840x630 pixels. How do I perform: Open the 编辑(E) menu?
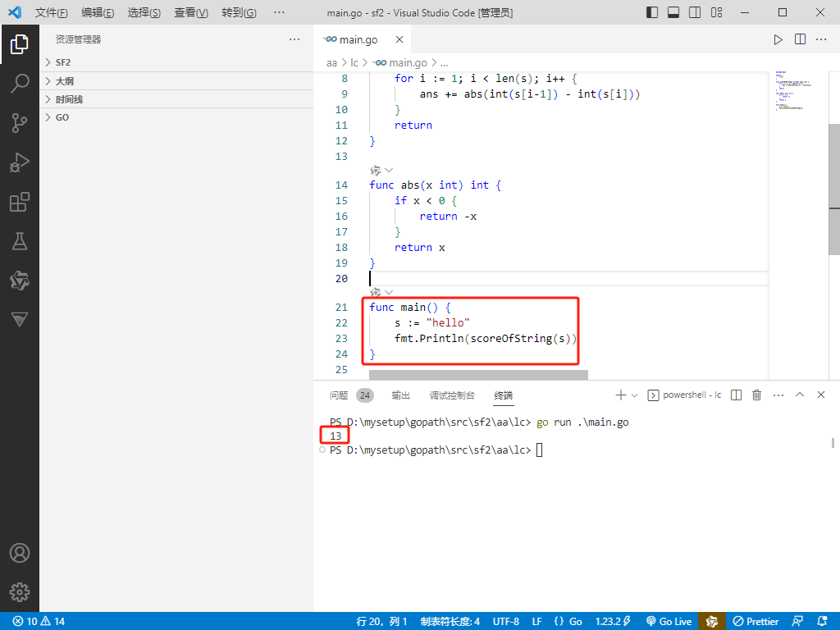pos(98,12)
